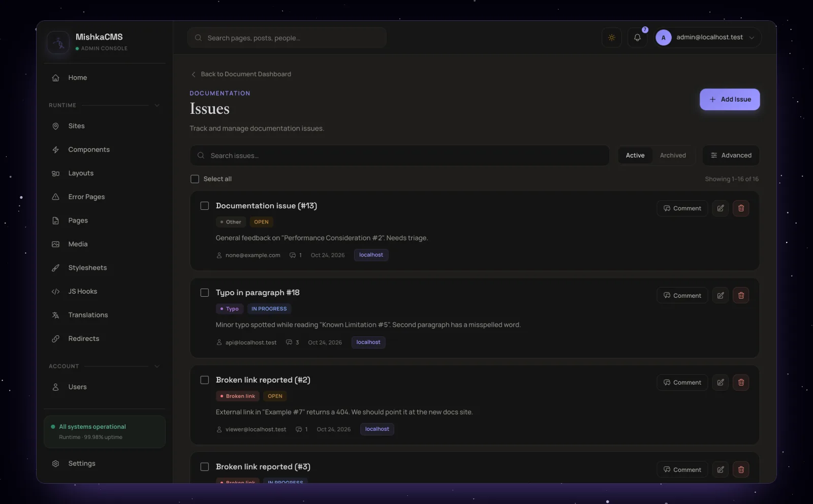813x504 pixels.
Task: Switch to the Archived issues tab
Action: [673, 155]
